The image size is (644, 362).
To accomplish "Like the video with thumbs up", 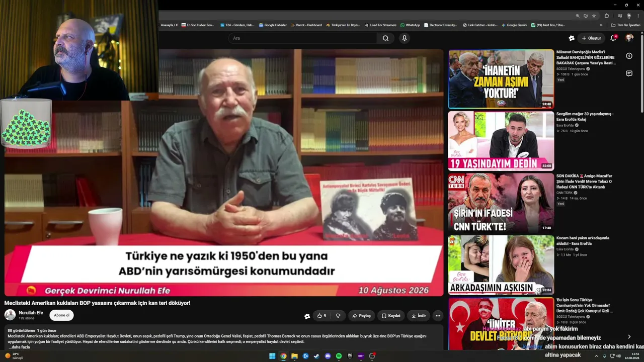I will click(x=321, y=316).
